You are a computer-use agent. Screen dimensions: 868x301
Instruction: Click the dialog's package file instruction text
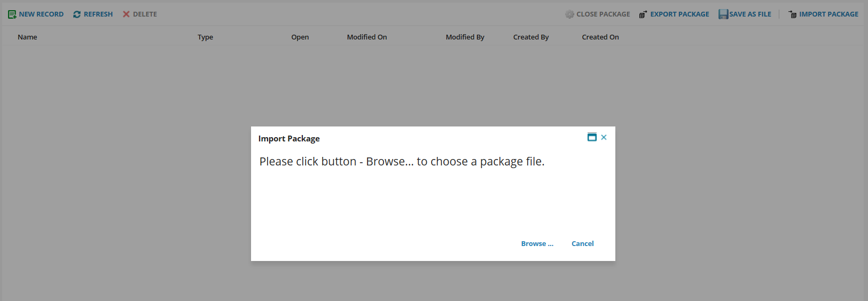pyautogui.click(x=402, y=162)
